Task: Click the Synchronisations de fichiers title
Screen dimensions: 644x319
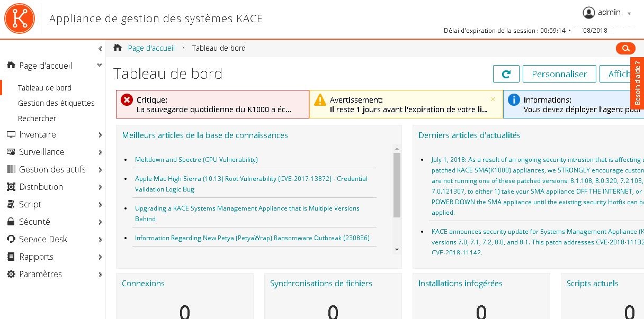Action: tap(321, 283)
